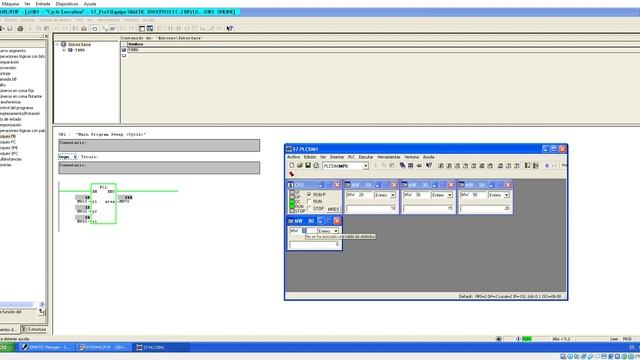
Task: Open the Archivo menu in S7-PLCSIM
Action: tap(293, 157)
